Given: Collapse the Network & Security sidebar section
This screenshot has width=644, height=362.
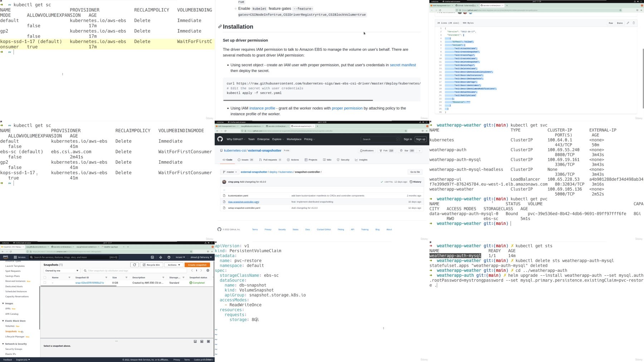Looking at the screenshot, I should click(x=3, y=344).
